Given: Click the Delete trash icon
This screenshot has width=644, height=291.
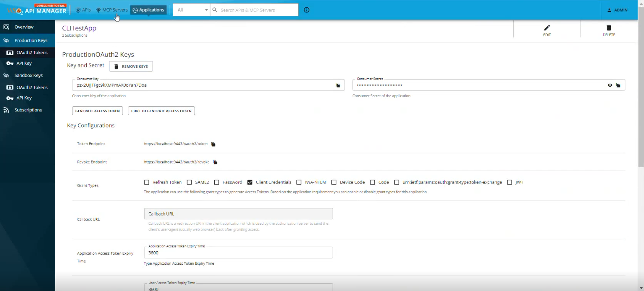Looking at the screenshot, I should 609,28.
